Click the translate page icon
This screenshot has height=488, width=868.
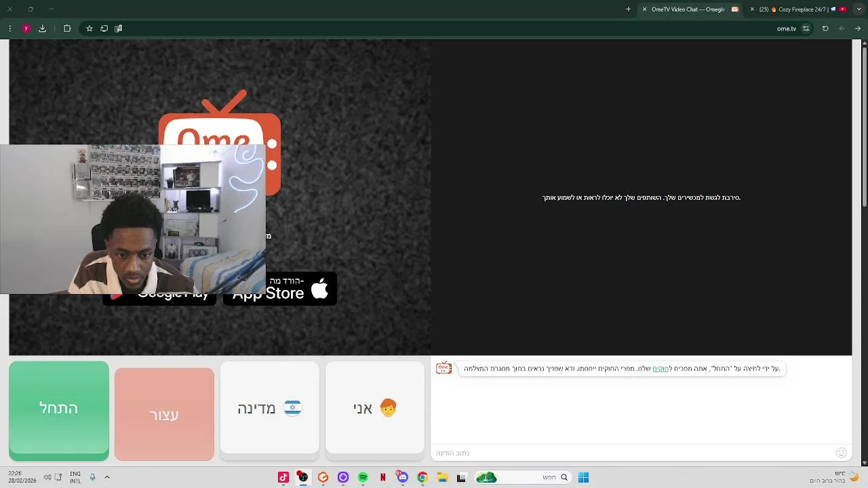coord(119,28)
